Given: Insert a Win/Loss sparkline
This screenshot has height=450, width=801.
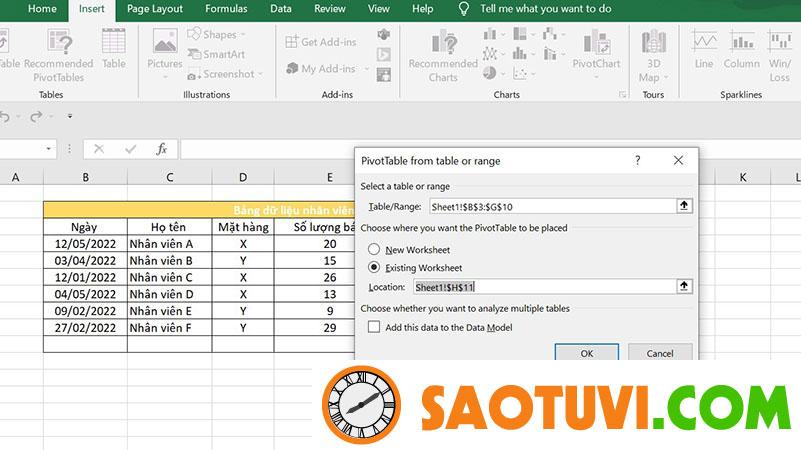Looking at the screenshot, I should tap(780, 55).
